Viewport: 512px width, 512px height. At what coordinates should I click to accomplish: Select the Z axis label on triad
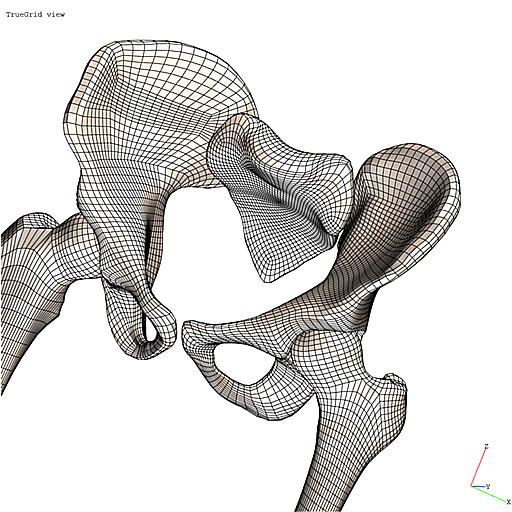[x=486, y=446]
